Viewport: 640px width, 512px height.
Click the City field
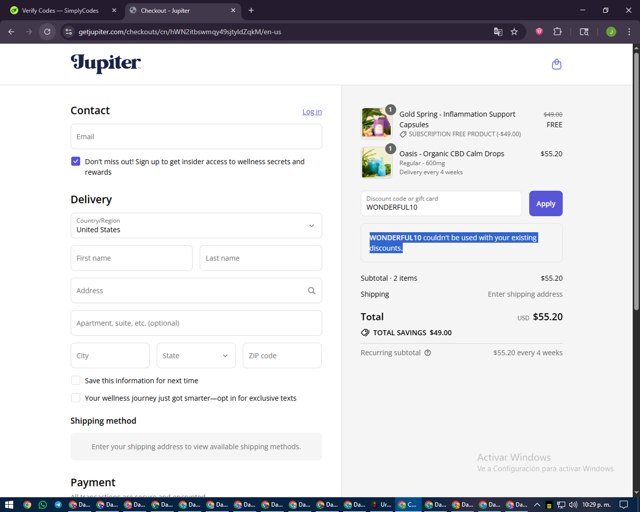tap(110, 356)
